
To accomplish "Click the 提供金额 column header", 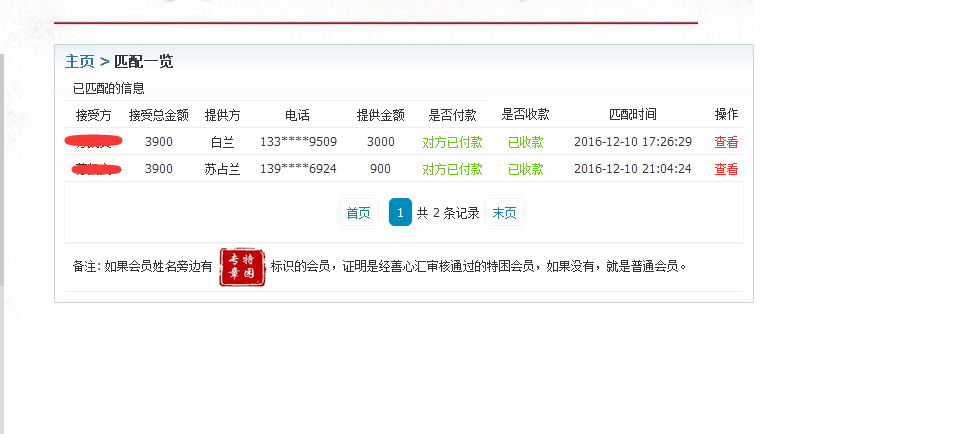I will 380,115.
